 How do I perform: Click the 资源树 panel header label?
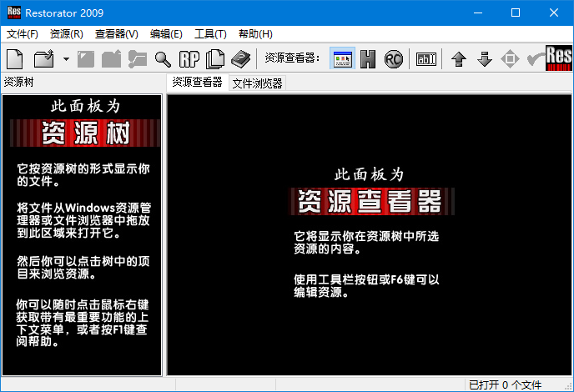point(18,82)
